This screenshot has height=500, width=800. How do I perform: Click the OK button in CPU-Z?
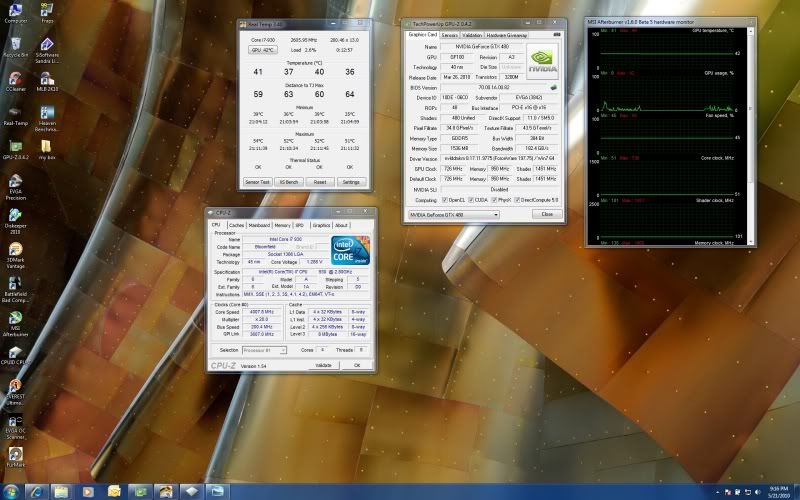[357, 365]
